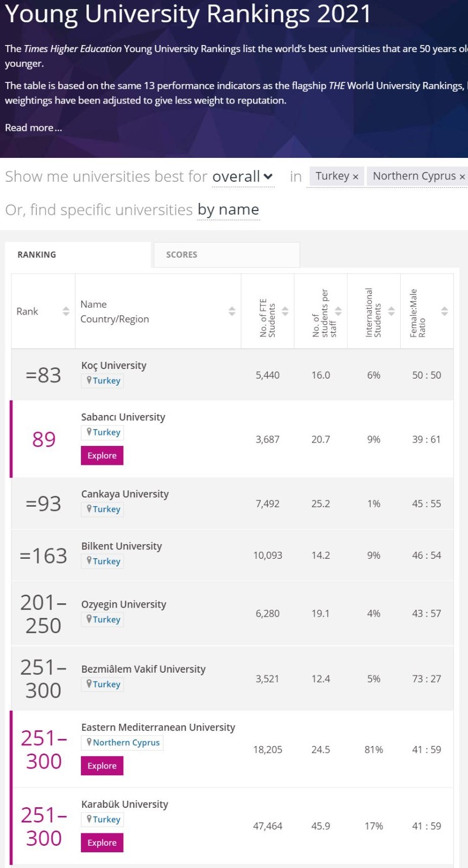The image size is (468, 868).
Task: Sort by International Students arrows
Action: [391, 311]
